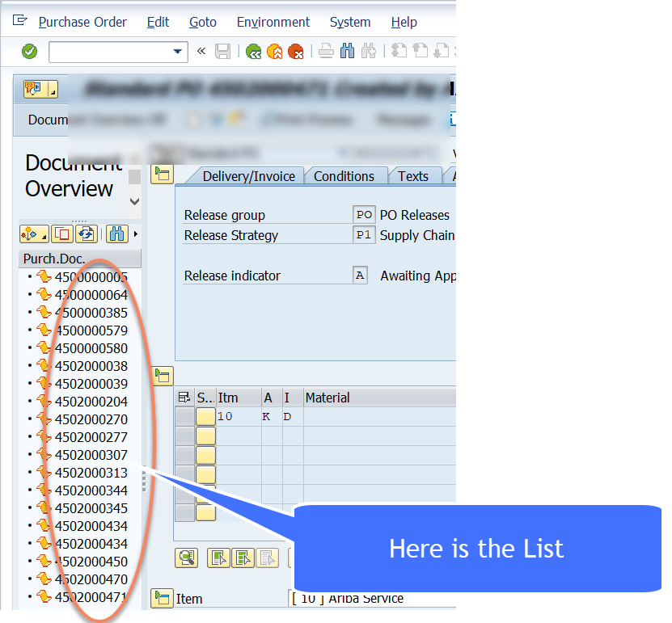Open the command field dropdown arrow
Image resolution: width=672 pixels, height=623 pixels.
(178, 52)
